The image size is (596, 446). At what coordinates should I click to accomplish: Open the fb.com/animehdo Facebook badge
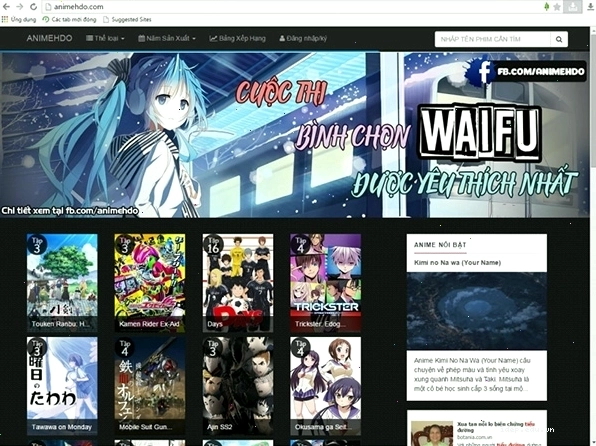click(x=526, y=71)
